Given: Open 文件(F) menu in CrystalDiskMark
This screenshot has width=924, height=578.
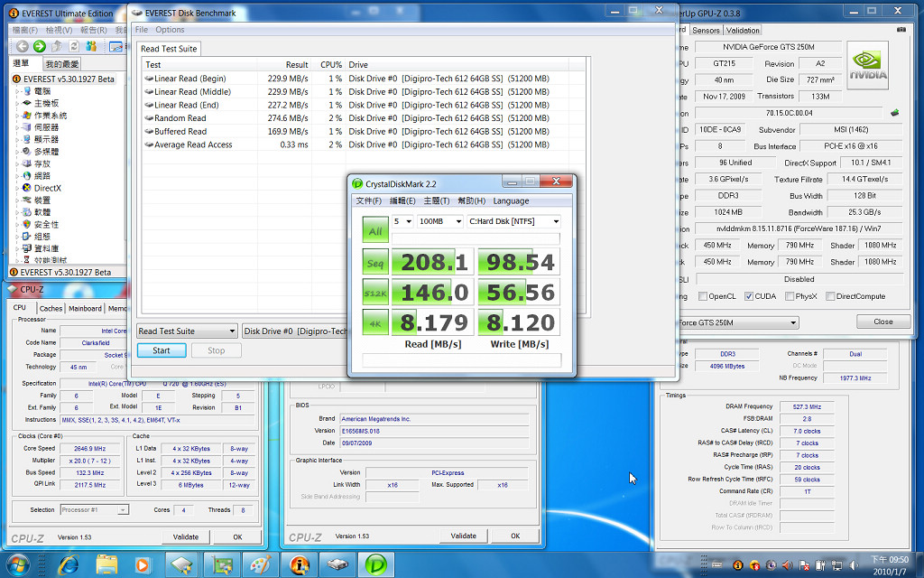Looking at the screenshot, I should 368,200.
